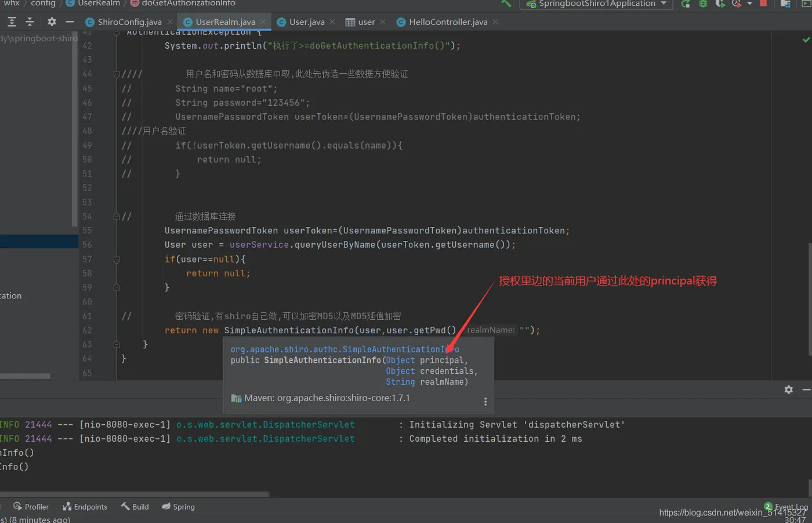The height and width of the screenshot is (523, 812).
Task: Click Maven library icon in documentation popup
Action: (x=236, y=398)
